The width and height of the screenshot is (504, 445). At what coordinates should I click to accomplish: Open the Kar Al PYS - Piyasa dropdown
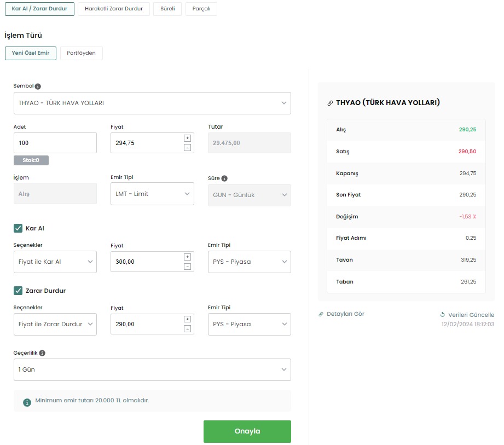pyautogui.click(x=250, y=262)
